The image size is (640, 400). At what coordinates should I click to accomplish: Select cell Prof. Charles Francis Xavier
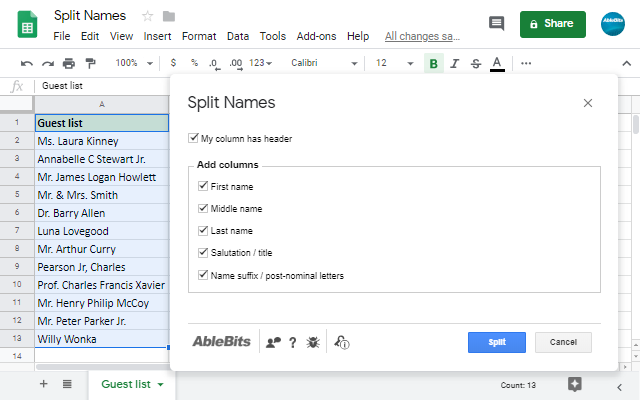[x=102, y=285]
